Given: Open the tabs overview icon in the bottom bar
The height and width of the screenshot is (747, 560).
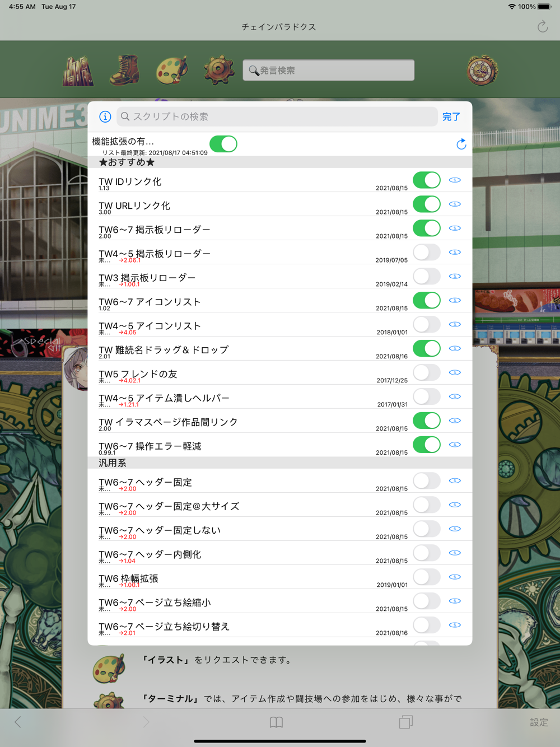Looking at the screenshot, I should pyautogui.click(x=406, y=722).
